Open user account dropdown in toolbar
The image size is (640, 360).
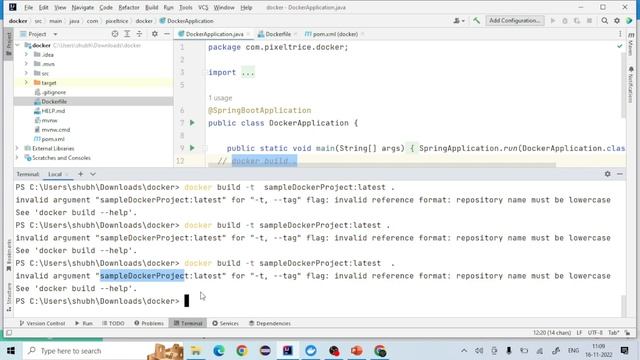[459, 20]
